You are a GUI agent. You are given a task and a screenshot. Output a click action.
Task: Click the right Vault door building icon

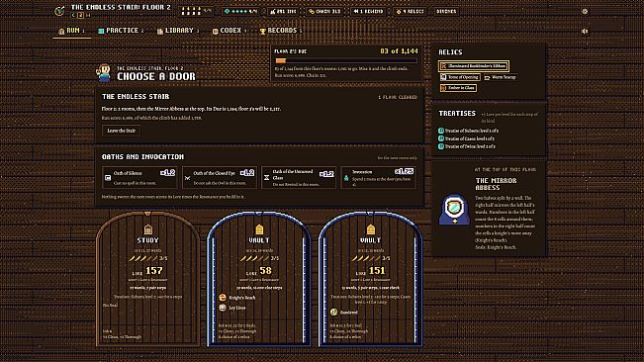(x=370, y=229)
